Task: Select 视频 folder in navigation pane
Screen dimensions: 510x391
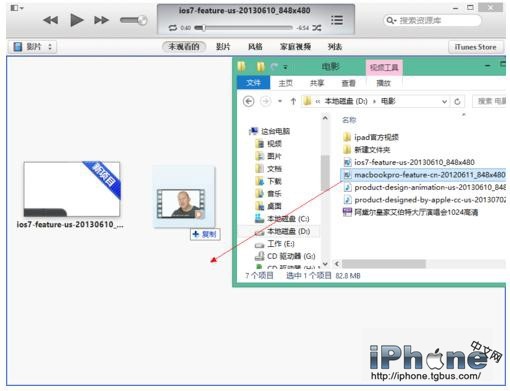Action: tap(269, 144)
